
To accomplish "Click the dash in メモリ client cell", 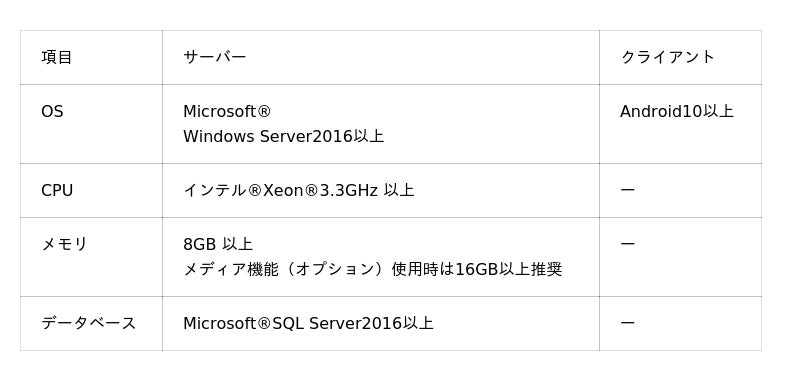I will [628, 244].
